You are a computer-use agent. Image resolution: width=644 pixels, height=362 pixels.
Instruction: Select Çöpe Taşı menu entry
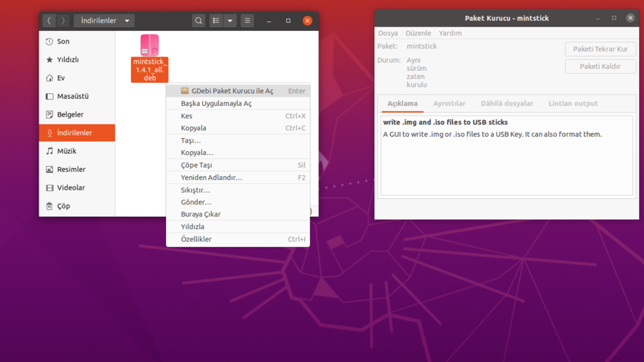click(238, 165)
